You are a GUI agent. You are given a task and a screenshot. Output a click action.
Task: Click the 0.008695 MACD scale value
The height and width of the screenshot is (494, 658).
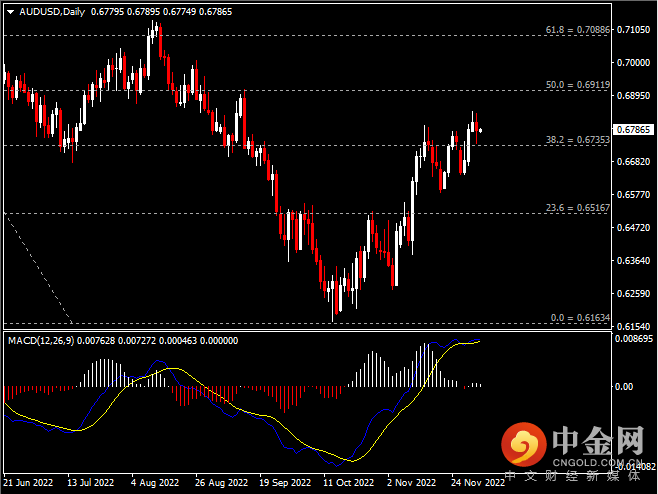pyautogui.click(x=633, y=341)
